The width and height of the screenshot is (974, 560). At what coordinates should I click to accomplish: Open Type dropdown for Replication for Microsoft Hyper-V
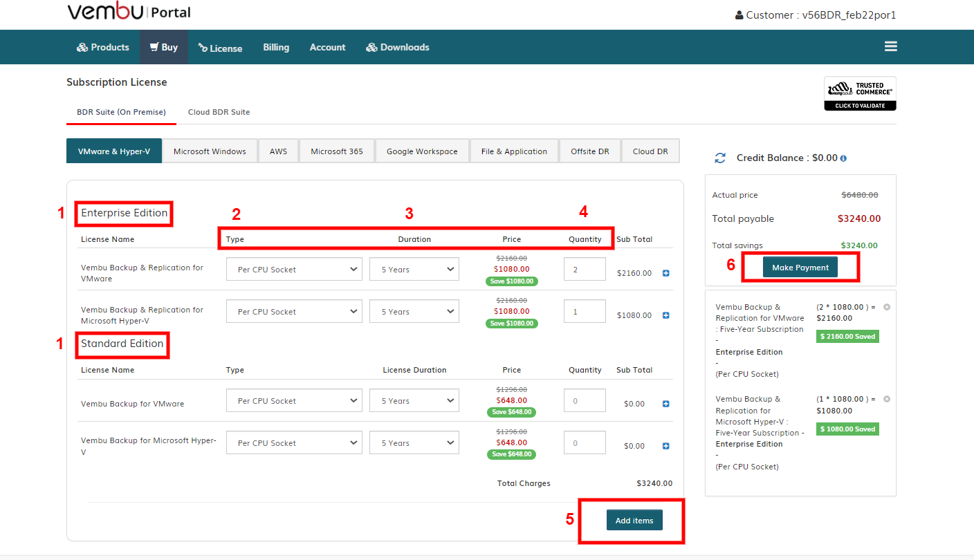(x=294, y=312)
